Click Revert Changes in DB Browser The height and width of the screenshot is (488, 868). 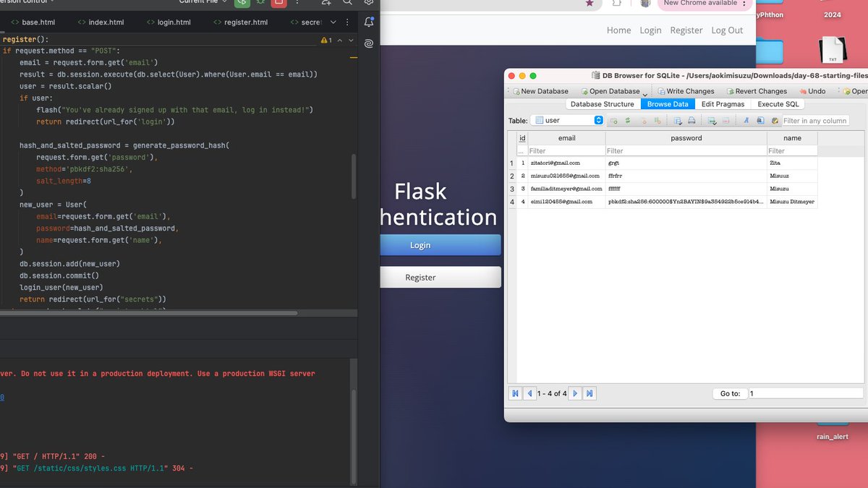pos(756,91)
